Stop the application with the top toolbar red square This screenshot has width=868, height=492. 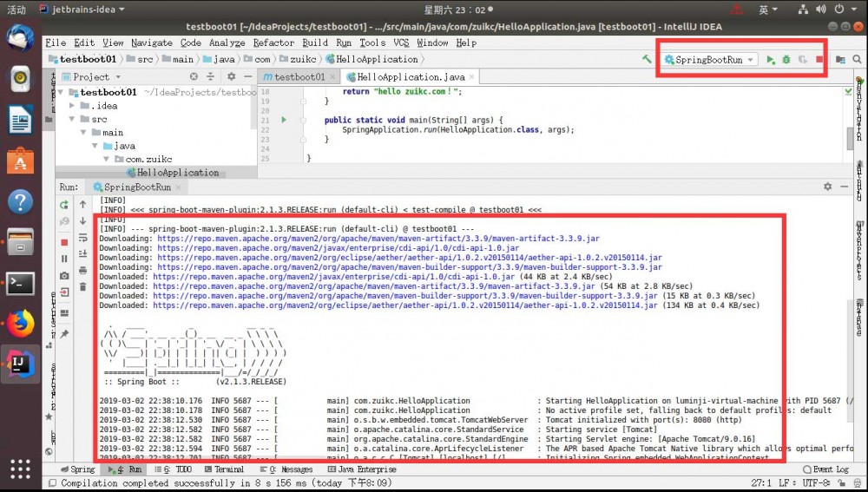pos(819,60)
